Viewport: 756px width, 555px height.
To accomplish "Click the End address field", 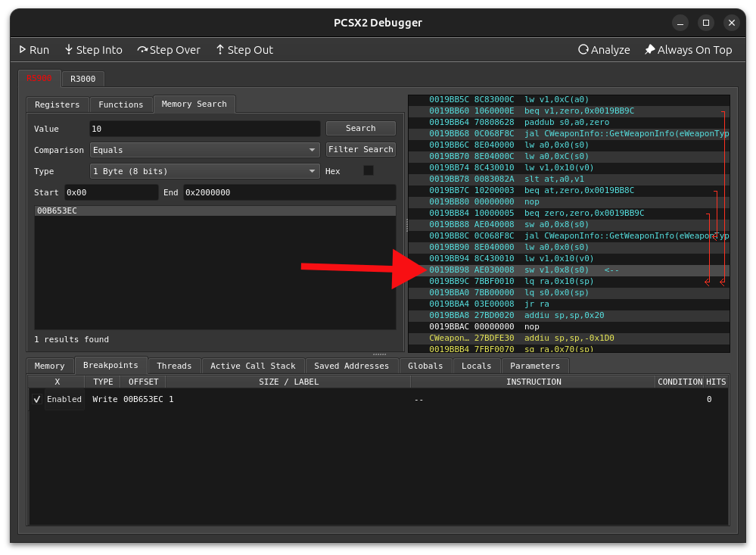I will coord(289,192).
